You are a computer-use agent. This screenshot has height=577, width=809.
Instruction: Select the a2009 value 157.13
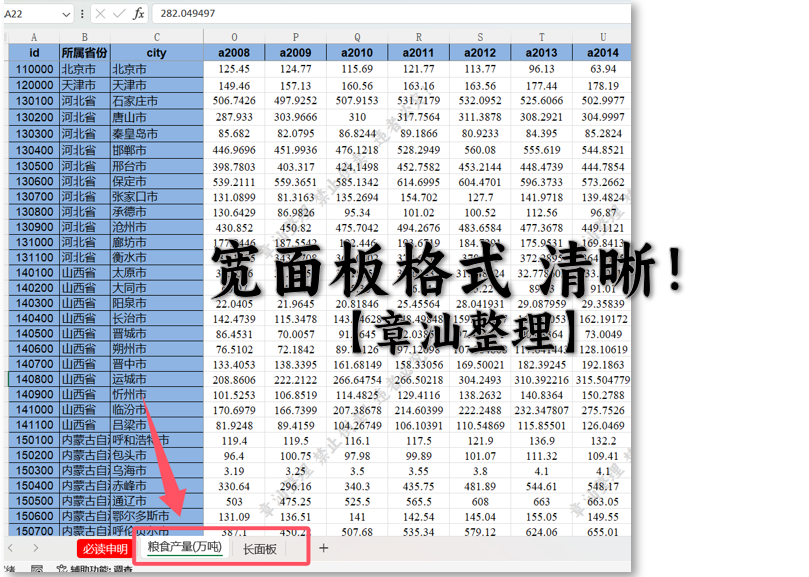coord(296,86)
